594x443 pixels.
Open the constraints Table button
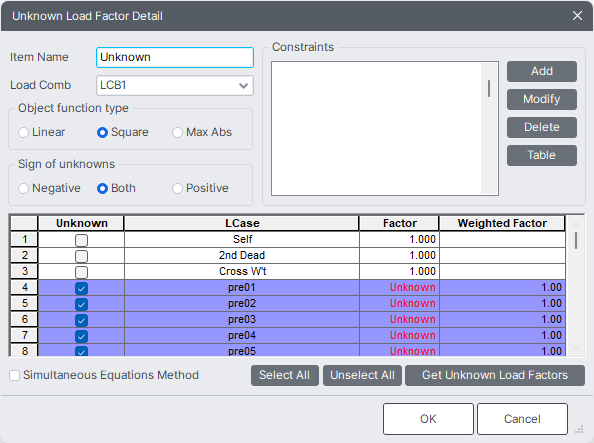[542, 155]
